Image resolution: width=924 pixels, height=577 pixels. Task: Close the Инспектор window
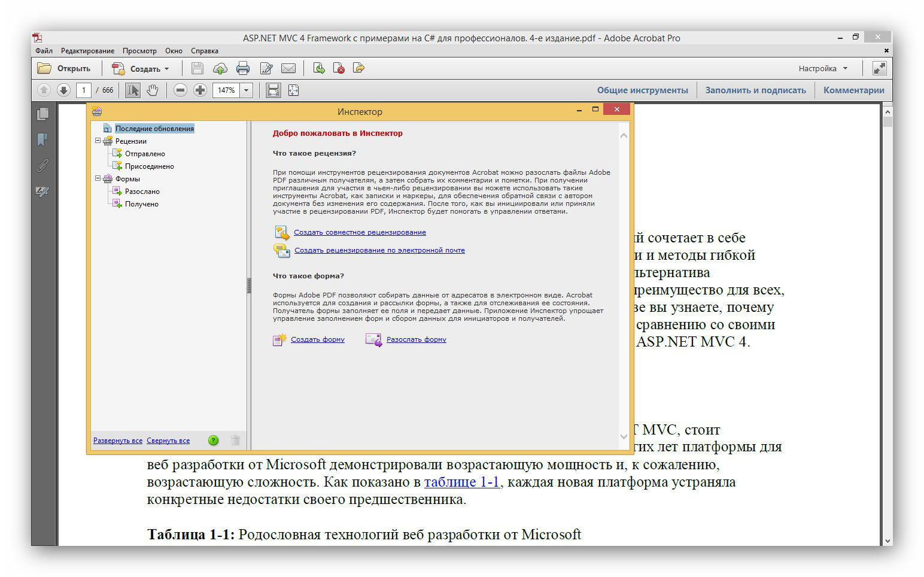click(616, 109)
